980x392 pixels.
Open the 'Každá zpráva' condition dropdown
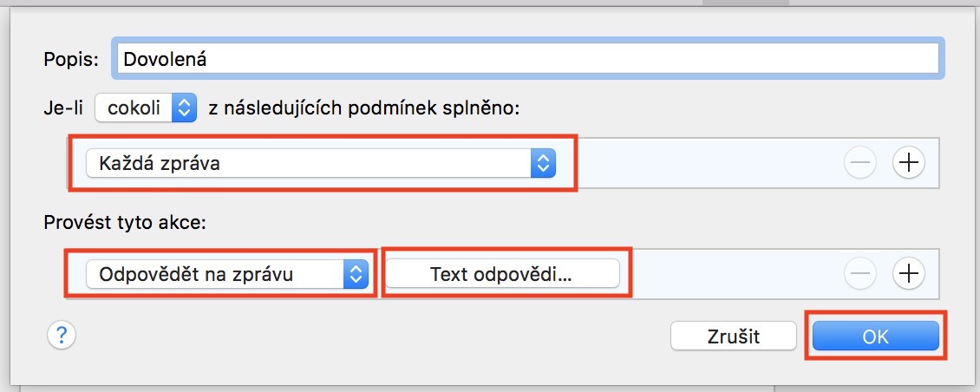tap(310, 162)
